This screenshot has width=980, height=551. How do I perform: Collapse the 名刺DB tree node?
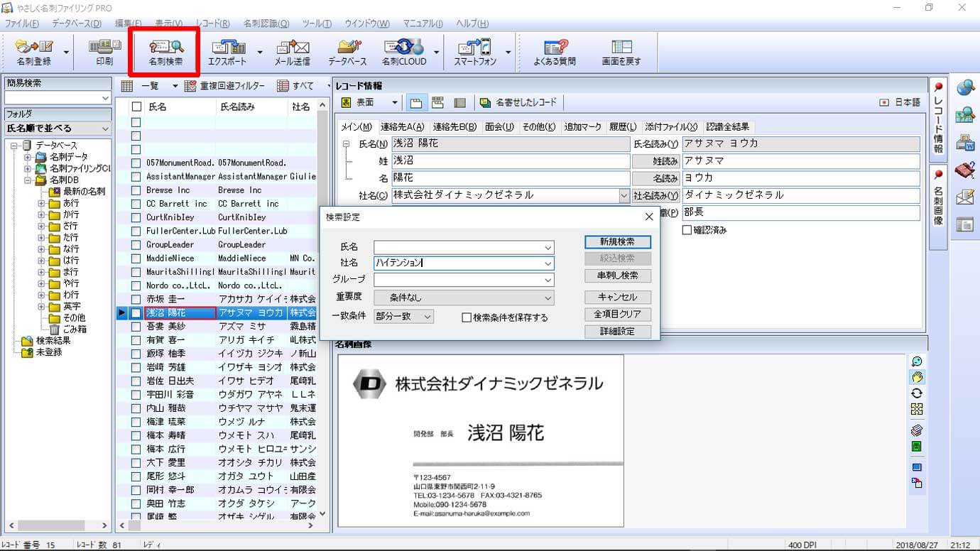coord(28,180)
